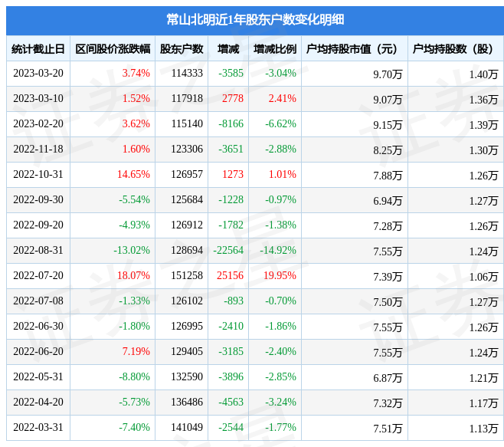Click the date 2022-06-20
Image resolution: width=504 pixels, height=447 pixels.
[38, 351]
